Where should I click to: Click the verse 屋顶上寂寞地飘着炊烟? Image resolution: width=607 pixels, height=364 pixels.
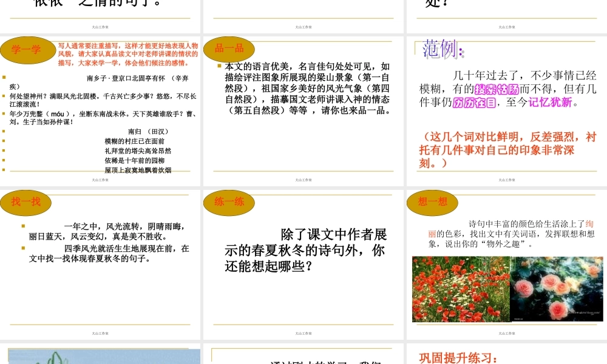pos(138,170)
